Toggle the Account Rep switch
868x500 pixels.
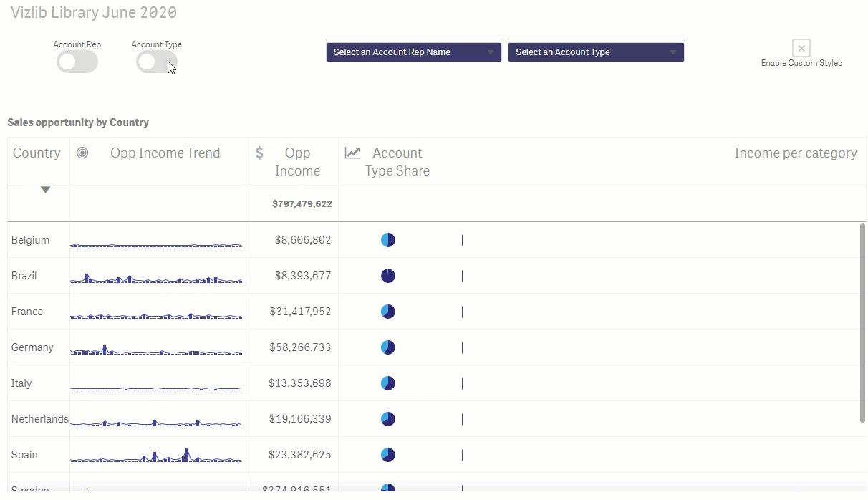[77, 62]
